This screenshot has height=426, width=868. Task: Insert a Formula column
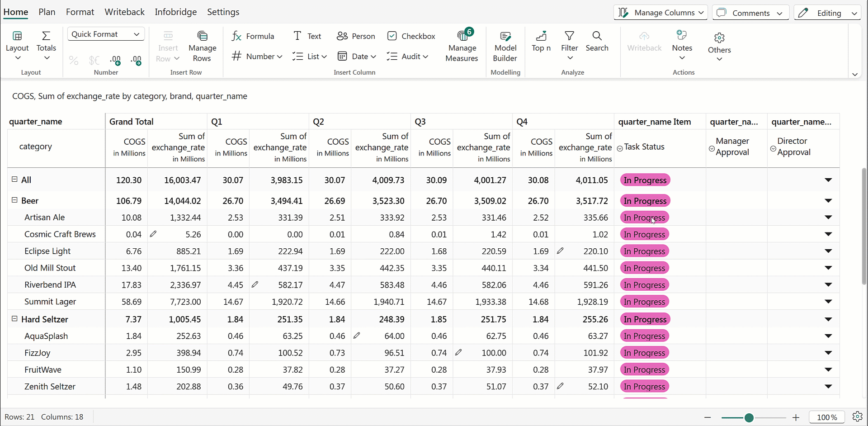(x=253, y=36)
